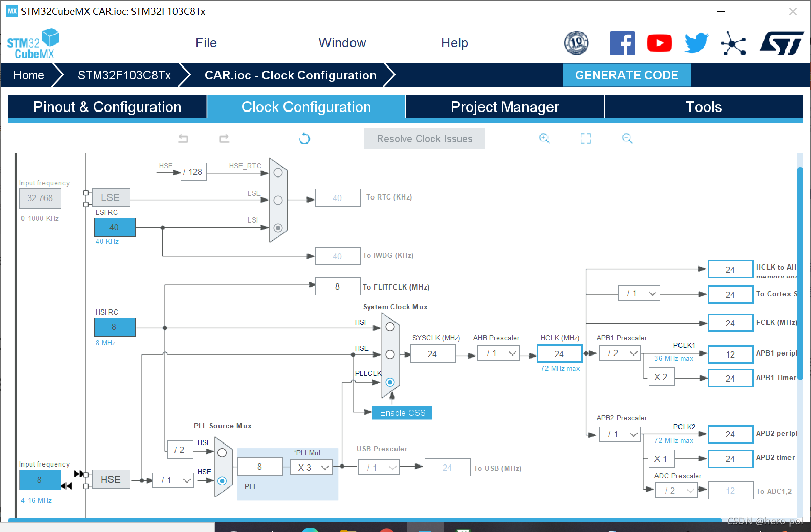Image resolution: width=811 pixels, height=532 pixels.
Task: Select HSE in System Clock Mux
Action: tap(390, 354)
